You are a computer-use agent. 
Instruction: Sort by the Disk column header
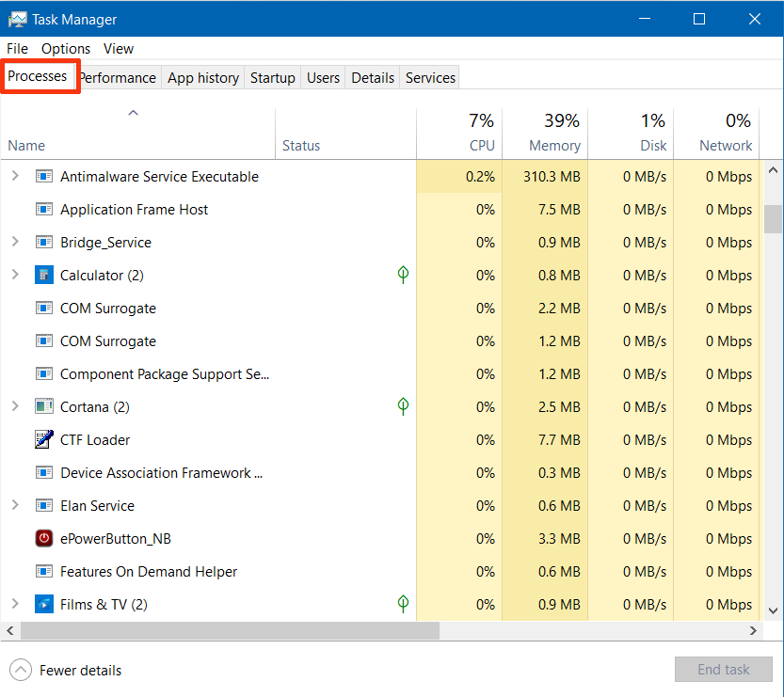point(631,134)
